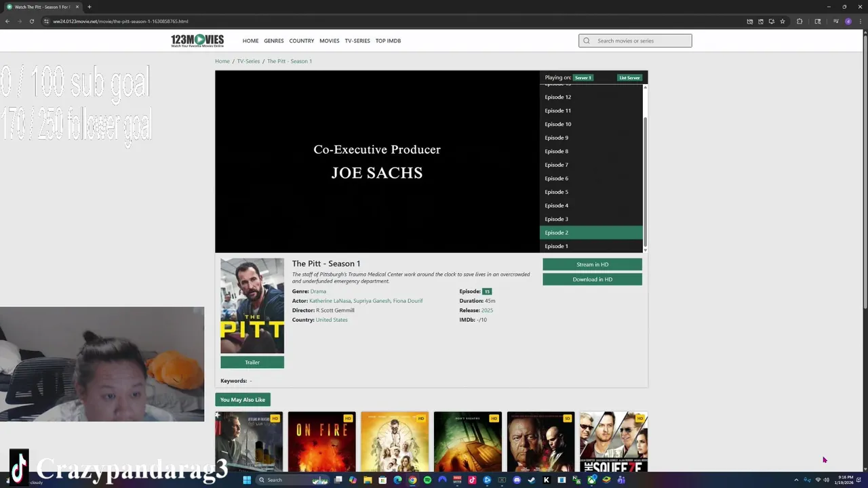Open the Task View taskbar icon
The image size is (868, 488).
click(x=338, y=480)
